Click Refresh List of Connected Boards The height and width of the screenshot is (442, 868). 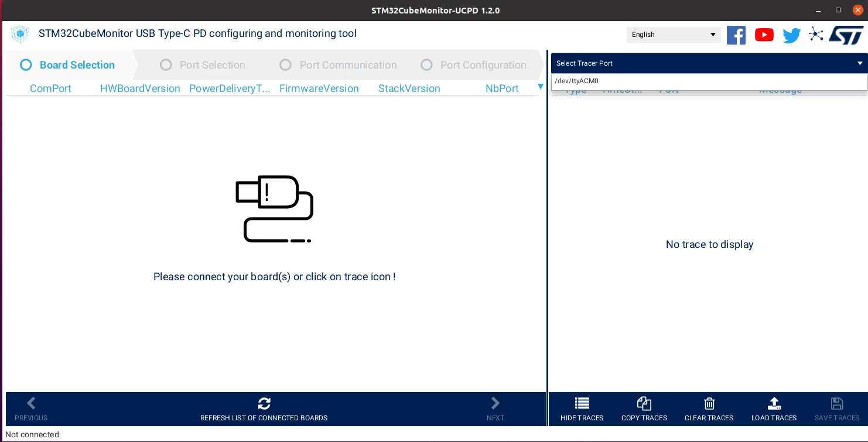(264, 409)
